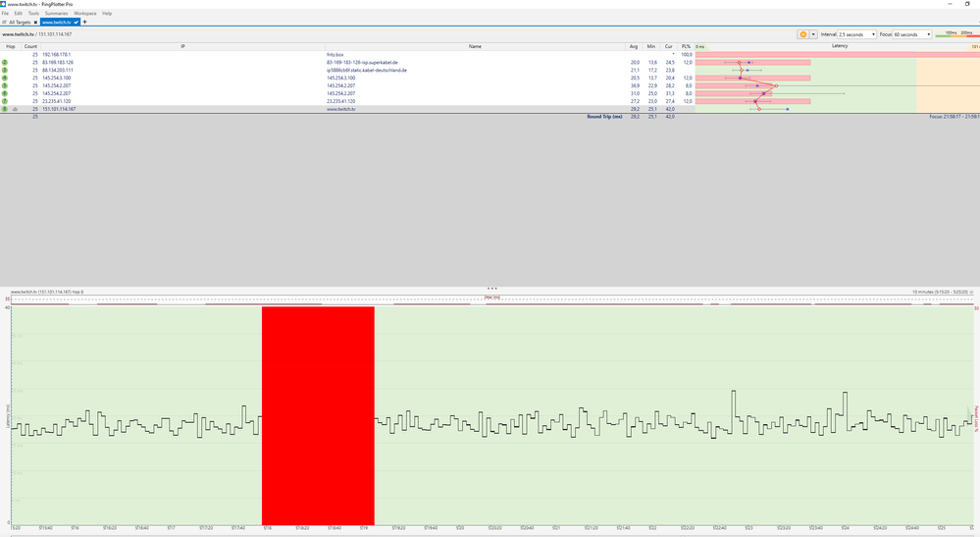This screenshot has width=980, height=537.
Task: Select hop 2 green number icon
Action: [5, 63]
